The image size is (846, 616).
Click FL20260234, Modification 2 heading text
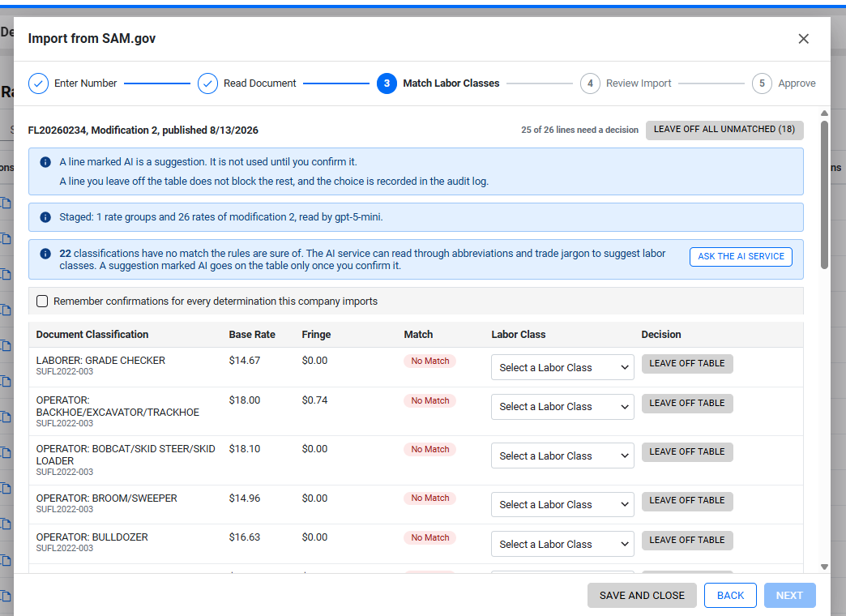143,130
